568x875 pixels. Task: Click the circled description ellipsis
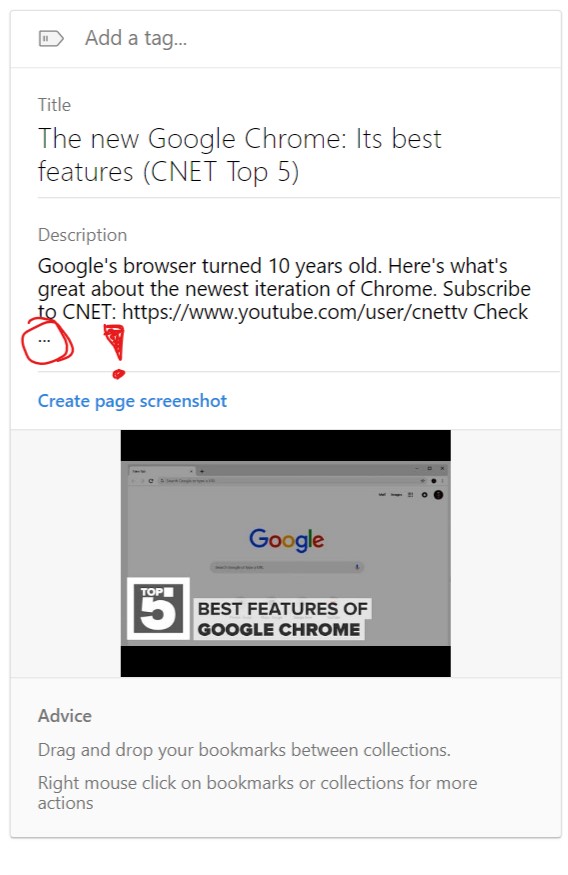pyautogui.click(x=44, y=339)
